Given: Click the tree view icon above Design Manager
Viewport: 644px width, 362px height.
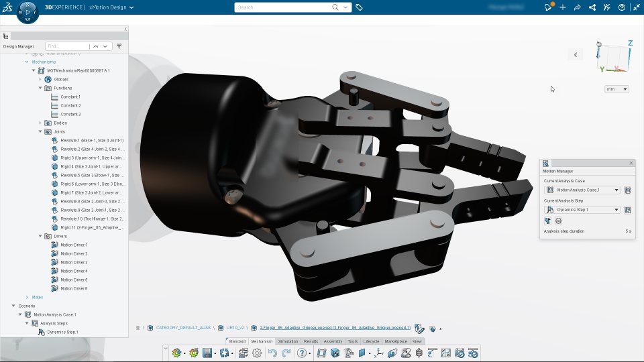Looking at the screenshot, I should pyautogui.click(x=6, y=36).
